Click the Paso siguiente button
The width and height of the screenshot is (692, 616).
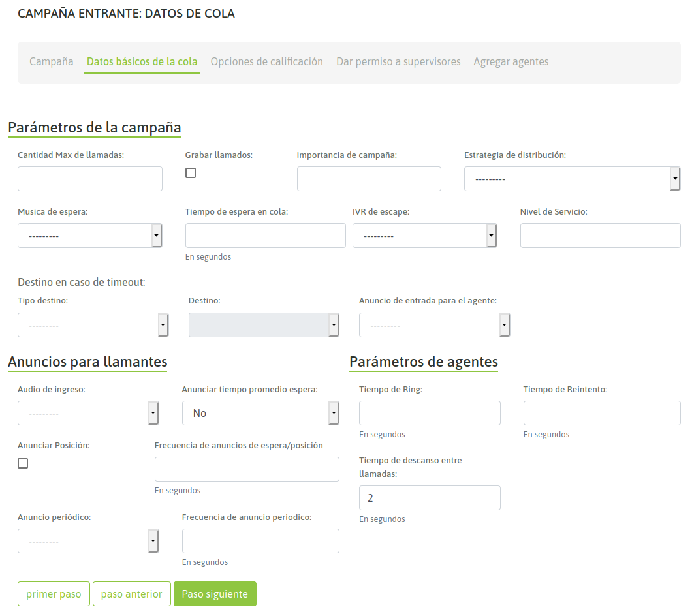215,594
